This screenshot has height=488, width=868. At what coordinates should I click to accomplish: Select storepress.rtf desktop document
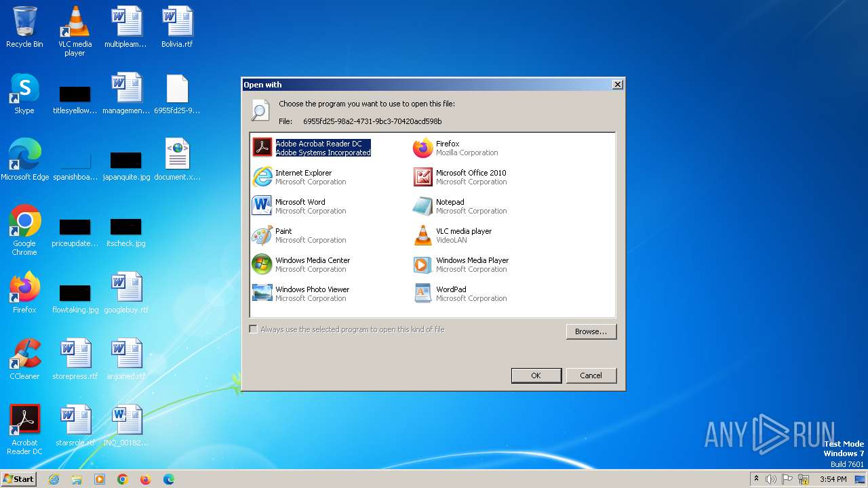tap(75, 359)
